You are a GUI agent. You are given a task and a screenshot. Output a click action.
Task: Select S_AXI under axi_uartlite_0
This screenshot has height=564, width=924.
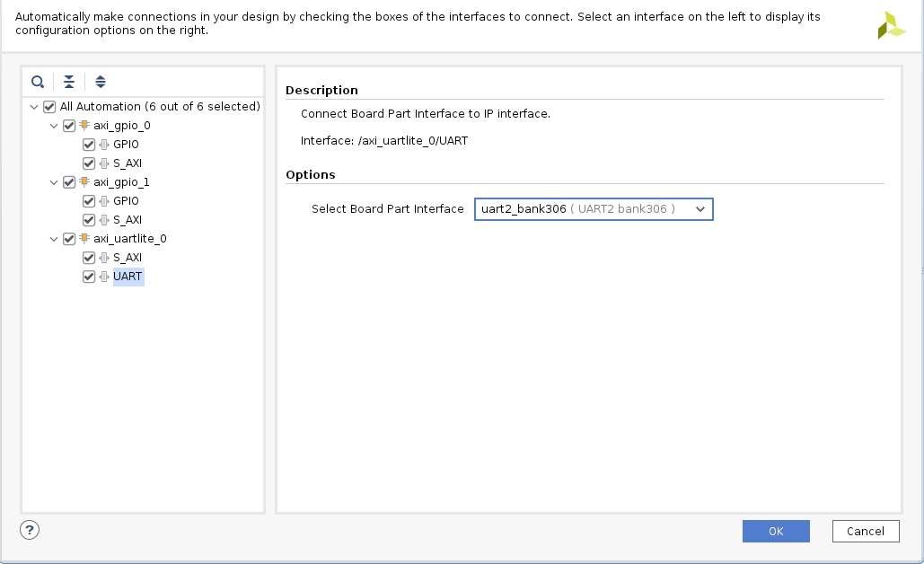pos(127,258)
